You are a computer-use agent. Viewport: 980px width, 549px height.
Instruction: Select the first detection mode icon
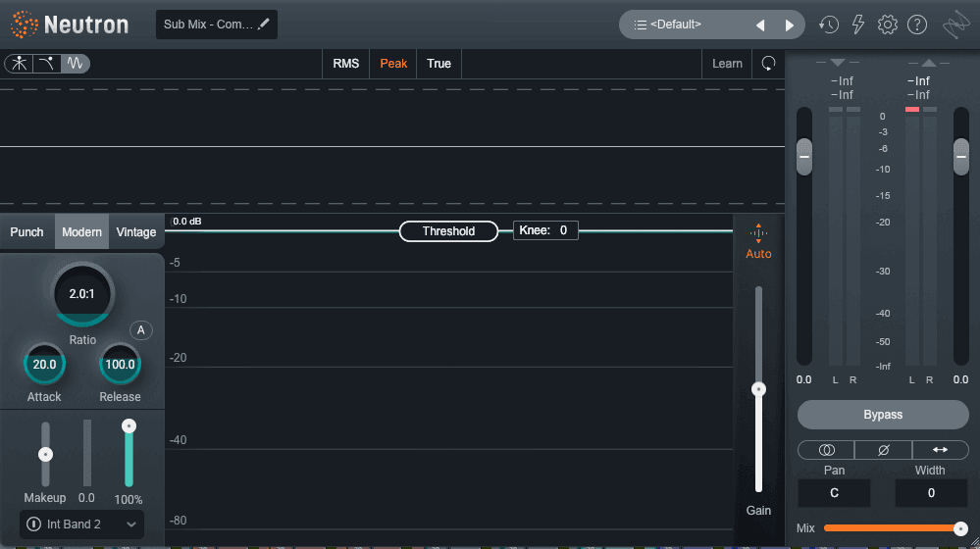(x=20, y=63)
